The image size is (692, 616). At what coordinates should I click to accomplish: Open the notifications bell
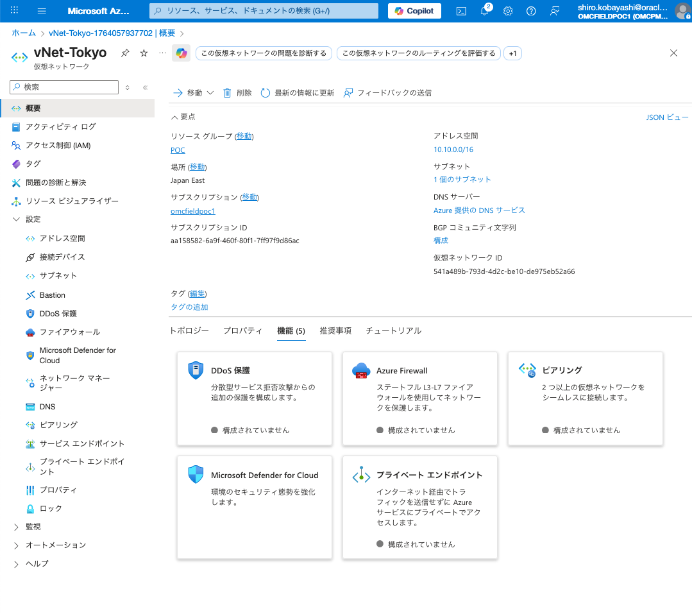(x=485, y=11)
